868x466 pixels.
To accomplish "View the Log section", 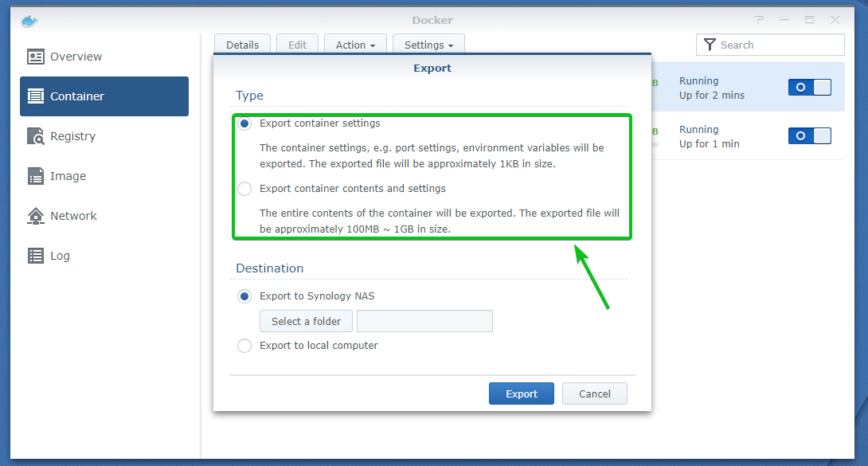I will pos(104,256).
